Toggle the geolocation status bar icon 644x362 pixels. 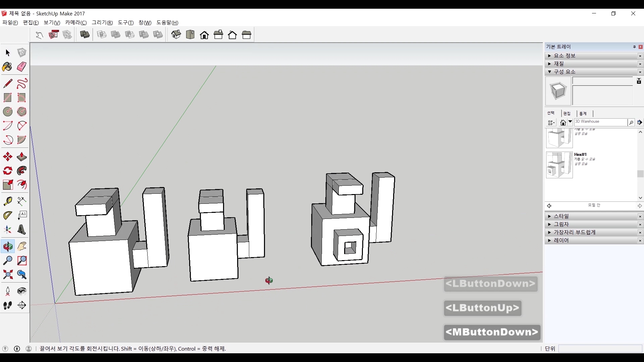[5, 349]
